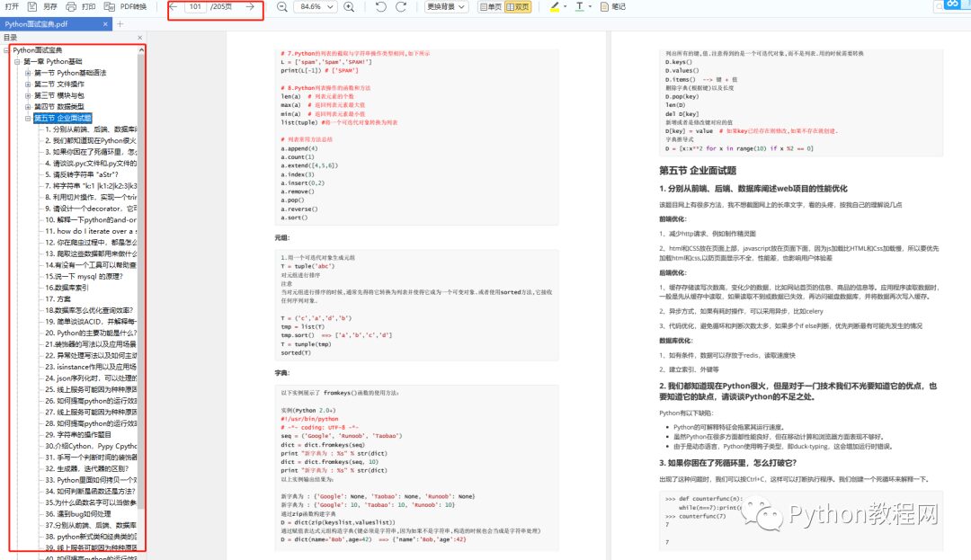The image size is (971, 560).
Task: Rotate page clockwise icon
Action: [x=401, y=7]
